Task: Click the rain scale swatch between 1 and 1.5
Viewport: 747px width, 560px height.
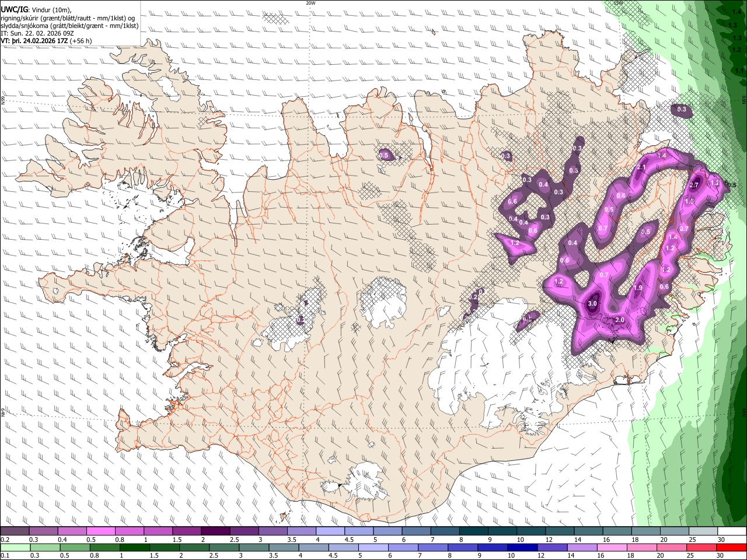Action: tap(135, 547)
